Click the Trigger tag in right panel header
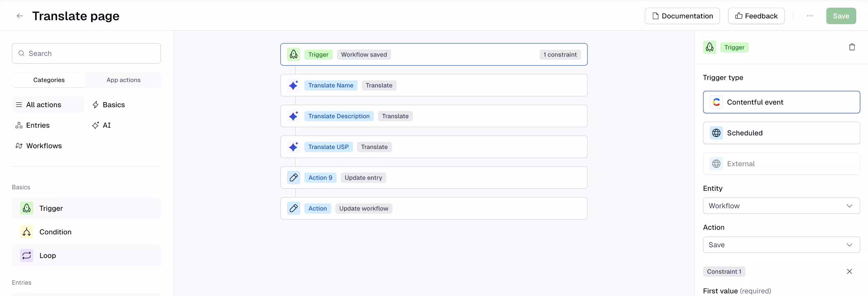This screenshot has height=296, width=868. 734,47
